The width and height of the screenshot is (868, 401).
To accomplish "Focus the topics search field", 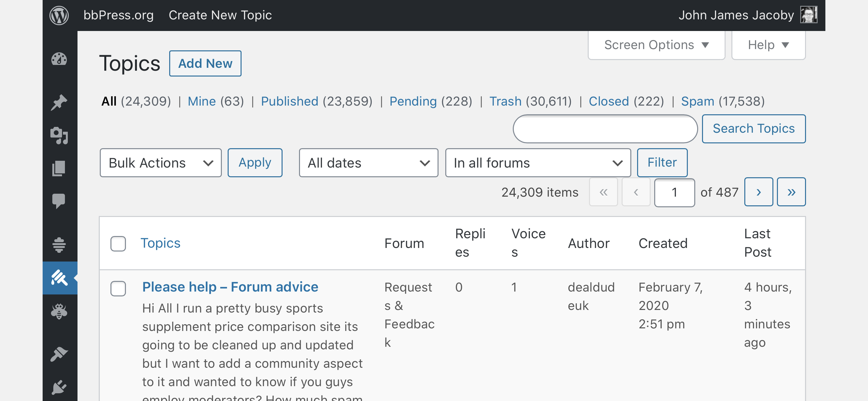I will click(x=605, y=129).
